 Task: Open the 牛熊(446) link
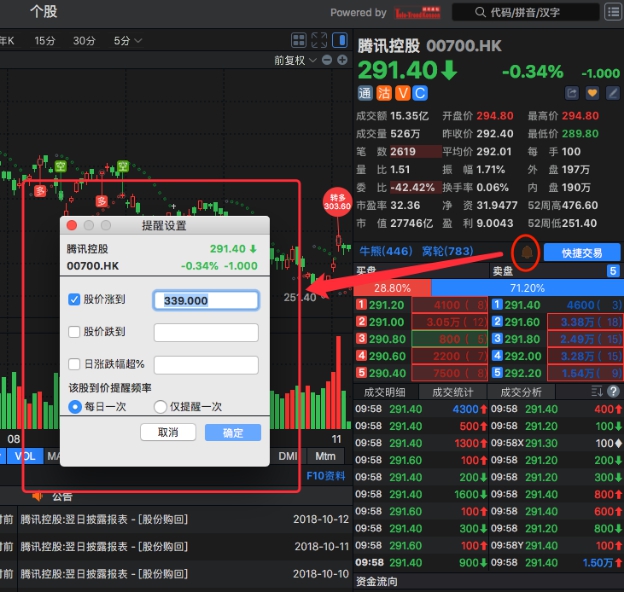point(386,251)
